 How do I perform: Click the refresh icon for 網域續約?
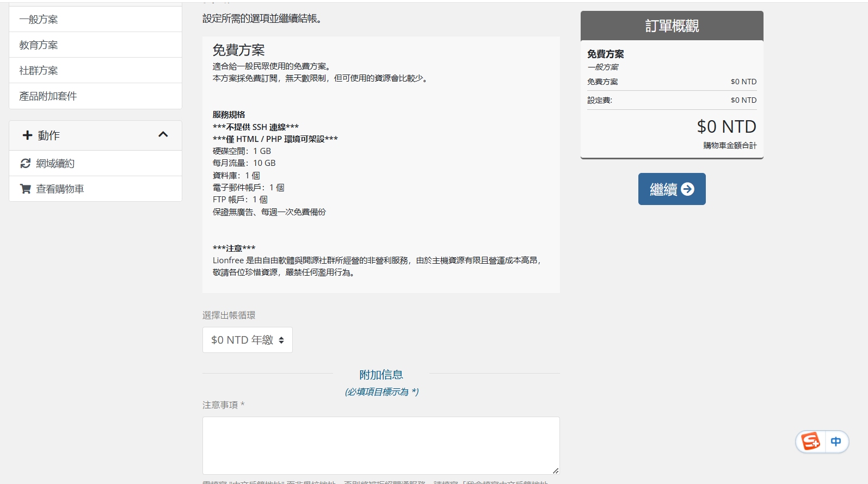tap(25, 163)
